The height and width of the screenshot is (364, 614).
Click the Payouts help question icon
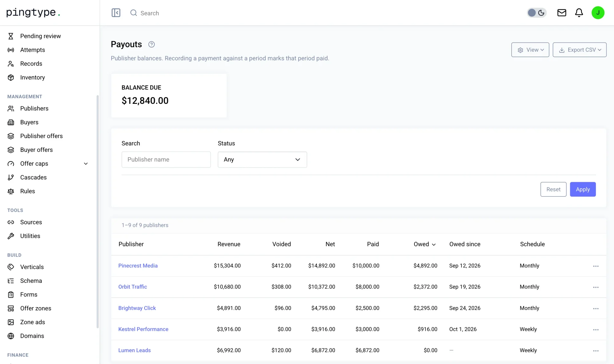(x=152, y=44)
